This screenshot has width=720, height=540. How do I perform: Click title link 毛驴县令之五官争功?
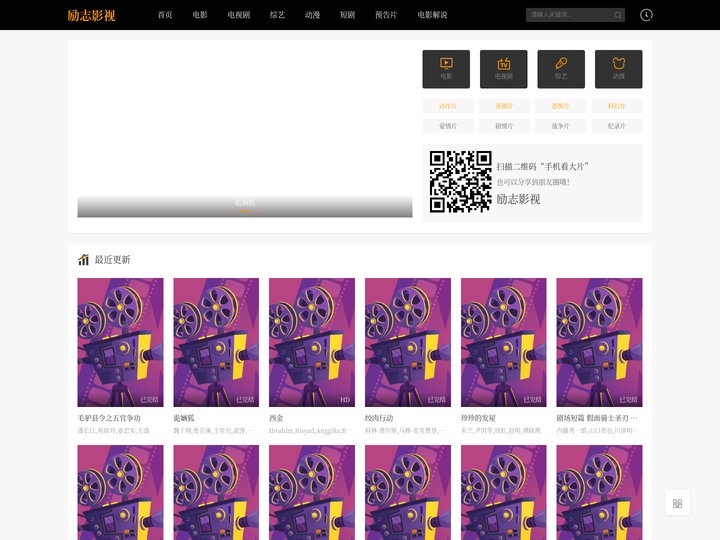[x=109, y=418]
